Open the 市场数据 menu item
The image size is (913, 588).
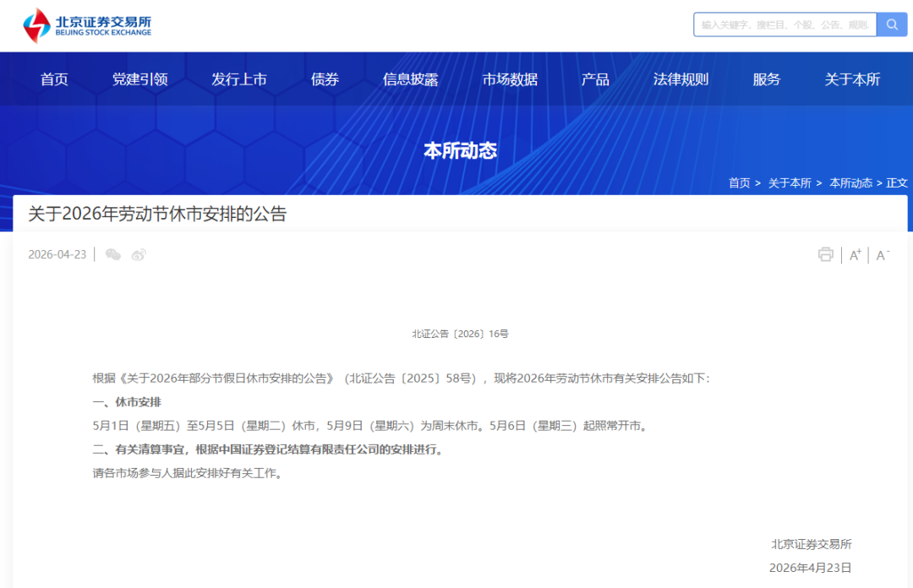[510, 79]
